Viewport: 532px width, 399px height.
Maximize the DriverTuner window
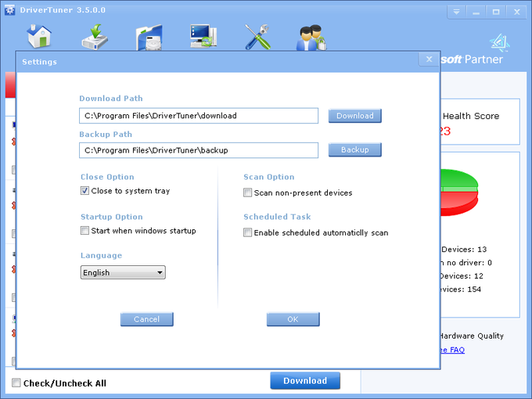coord(496,13)
